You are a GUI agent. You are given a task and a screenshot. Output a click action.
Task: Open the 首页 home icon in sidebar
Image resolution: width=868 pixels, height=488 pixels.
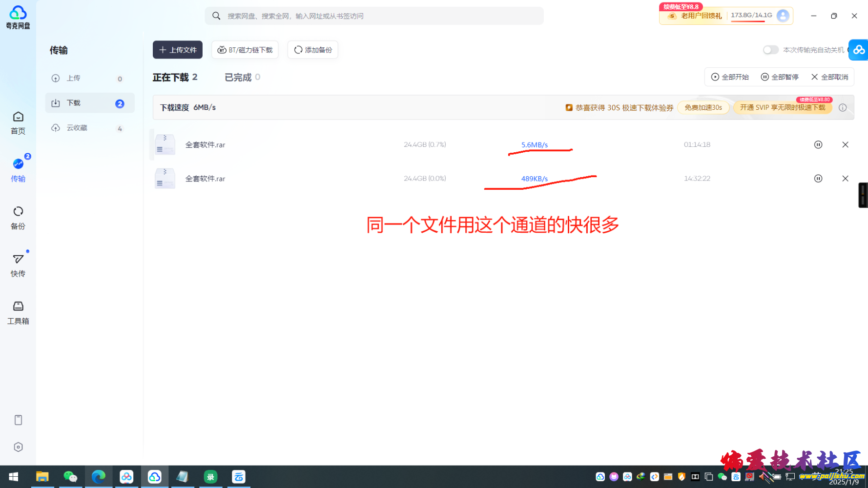pos(18,122)
